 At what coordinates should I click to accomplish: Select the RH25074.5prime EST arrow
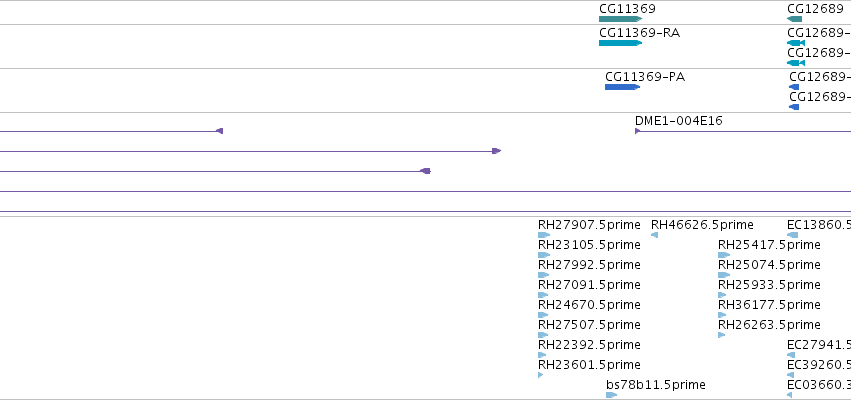[x=724, y=275]
